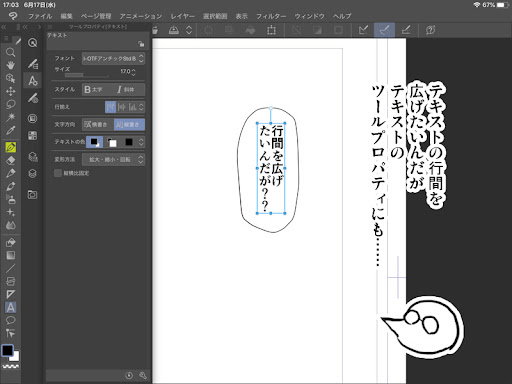Select the Text tool letter A
Image resolution: width=512 pixels, height=384 pixels.
tap(10, 307)
